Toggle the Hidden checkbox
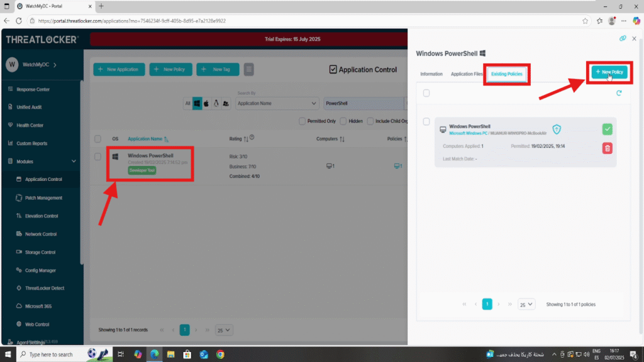This screenshot has width=644, height=362. click(x=343, y=121)
